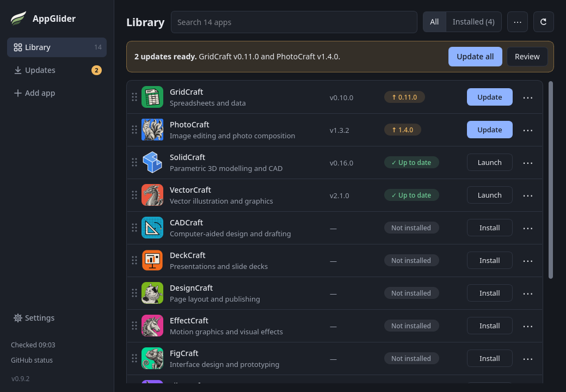Click the PhotoCraft 1.4.0 update badge
Screen dimensions: 566x392
[403, 130]
